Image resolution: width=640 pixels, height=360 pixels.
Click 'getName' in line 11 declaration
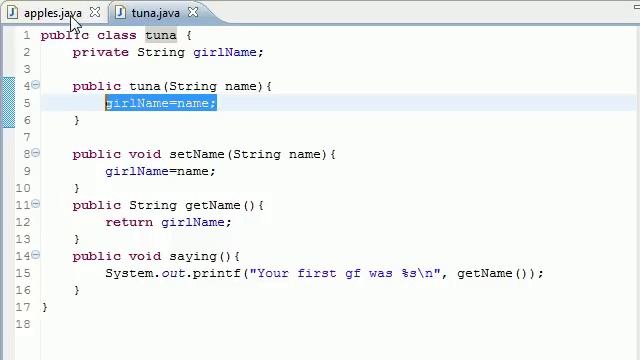[x=213, y=205]
